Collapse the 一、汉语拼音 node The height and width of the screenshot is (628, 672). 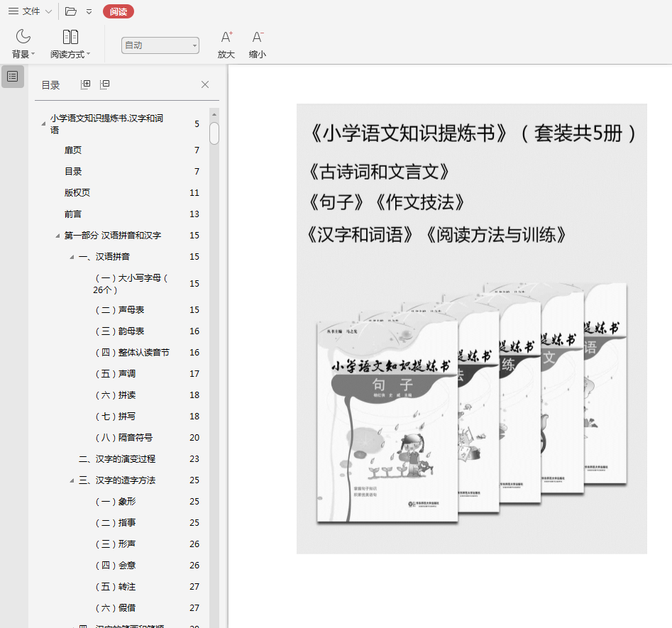pos(72,257)
